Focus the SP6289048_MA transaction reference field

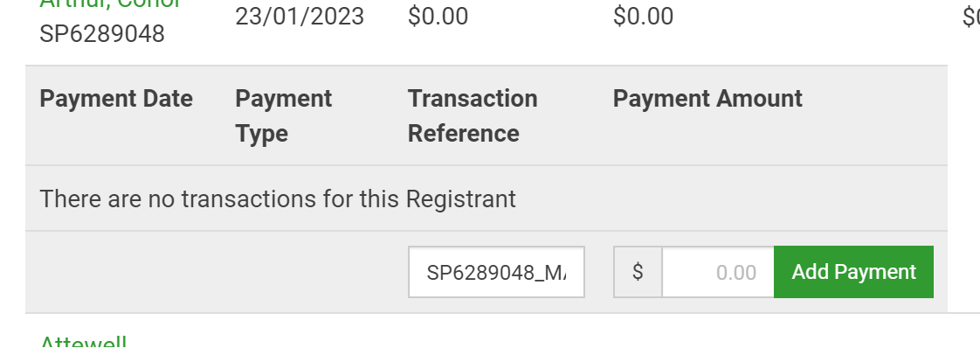[x=496, y=272]
